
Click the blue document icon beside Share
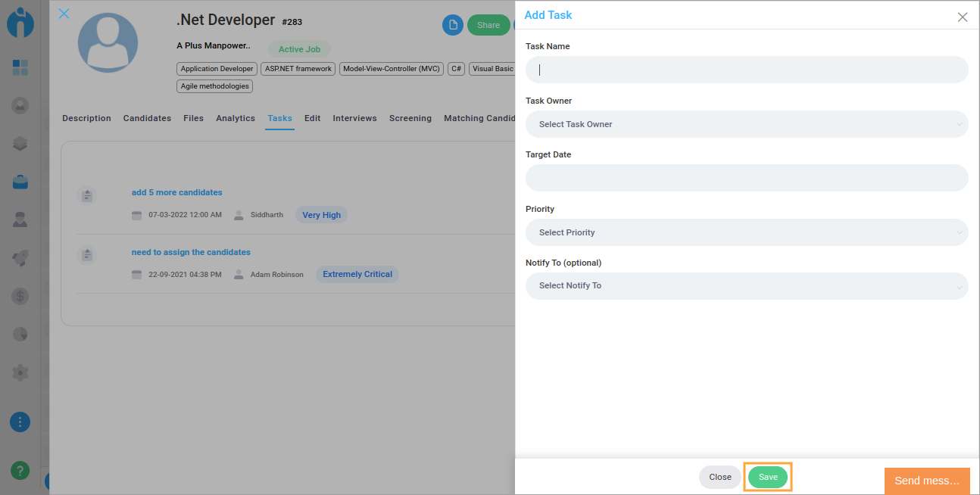(x=453, y=25)
